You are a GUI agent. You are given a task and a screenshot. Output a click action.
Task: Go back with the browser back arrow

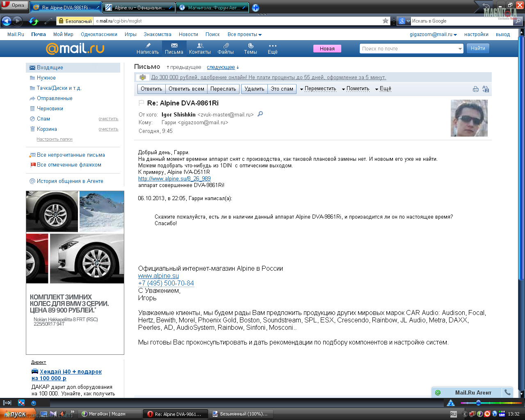(7, 21)
